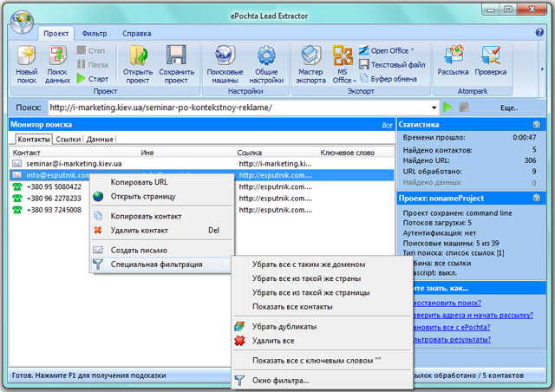555x392 pixels.
Task: Click the green play button beside search field
Action: pyautogui.click(x=447, y=108)
